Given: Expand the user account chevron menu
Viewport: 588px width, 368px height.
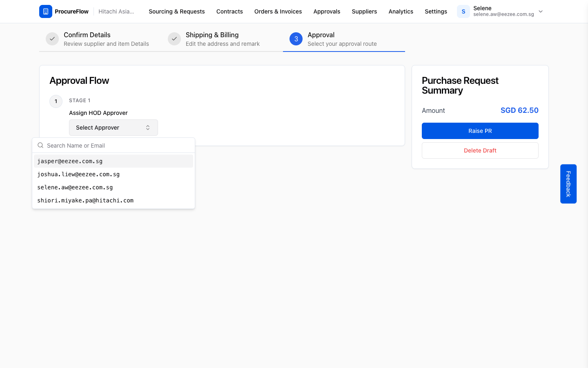Looking at the screenshot, I should pyautogui.click(x=541, y=11).
